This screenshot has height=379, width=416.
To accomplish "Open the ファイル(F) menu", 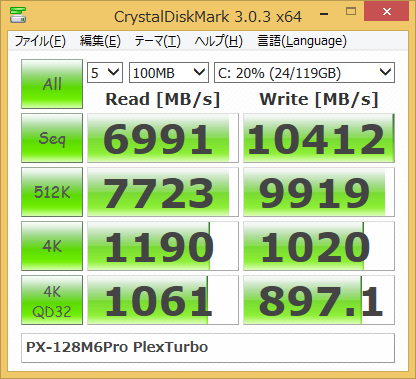I will 40,41.
